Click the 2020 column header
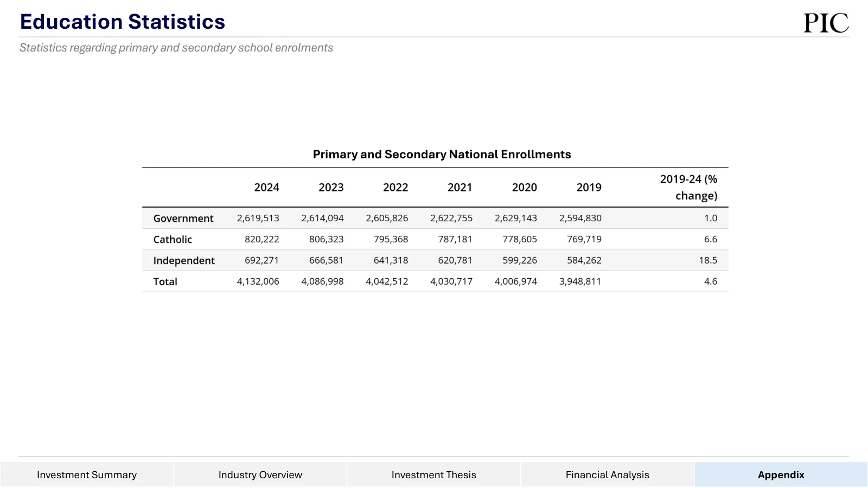Image resolution: width=868 pixels, height=488 pixels. pos(525,188)
